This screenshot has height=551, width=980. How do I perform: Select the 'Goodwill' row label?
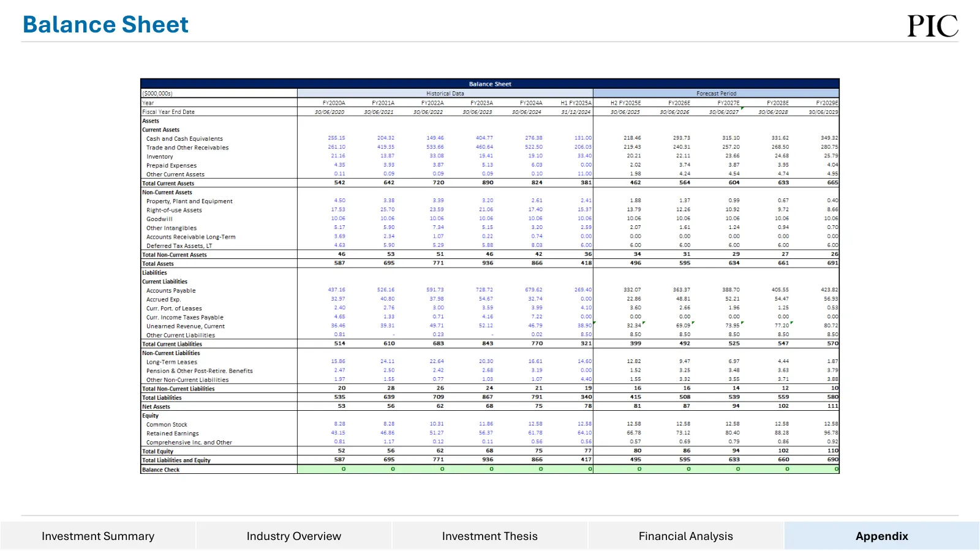coord(159,219)
